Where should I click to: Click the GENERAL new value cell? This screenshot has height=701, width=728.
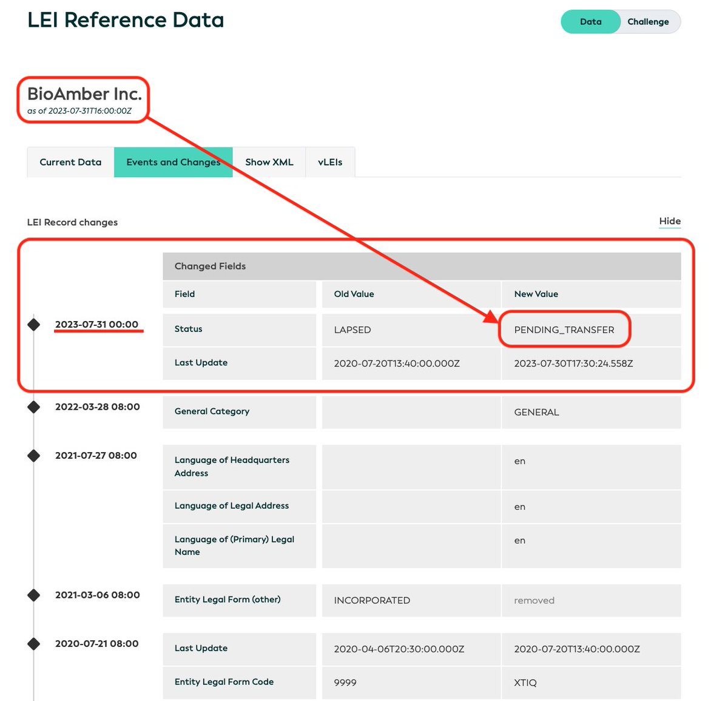point(591,411)
